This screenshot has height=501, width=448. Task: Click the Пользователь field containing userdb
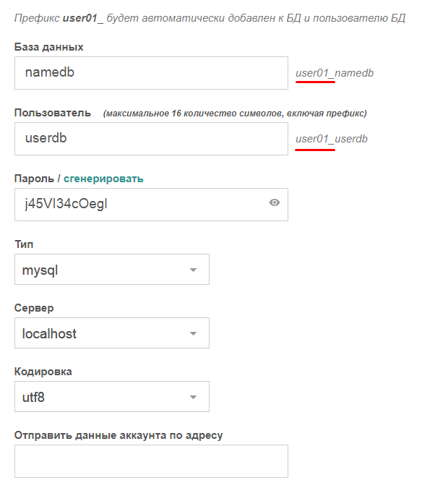[151, 138]
